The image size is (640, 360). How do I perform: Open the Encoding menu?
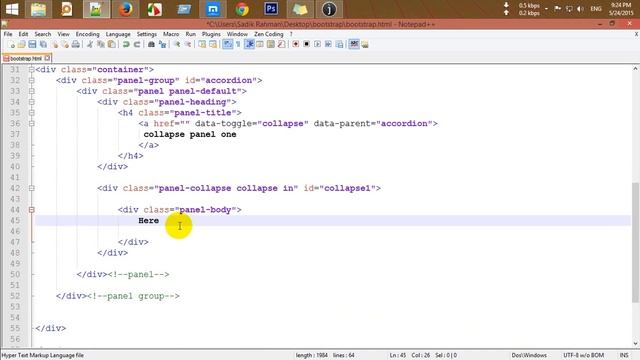[x=87, y=34]
